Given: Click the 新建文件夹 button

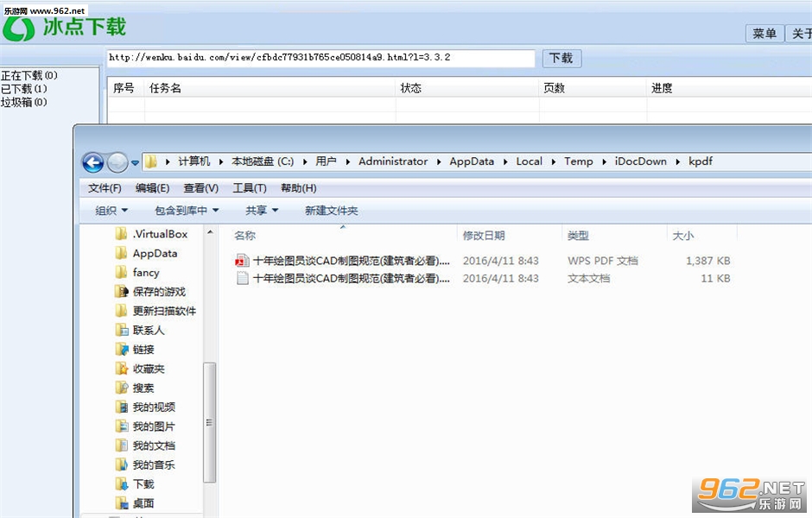Looking at the screenshot, I should tap(332, 211).
